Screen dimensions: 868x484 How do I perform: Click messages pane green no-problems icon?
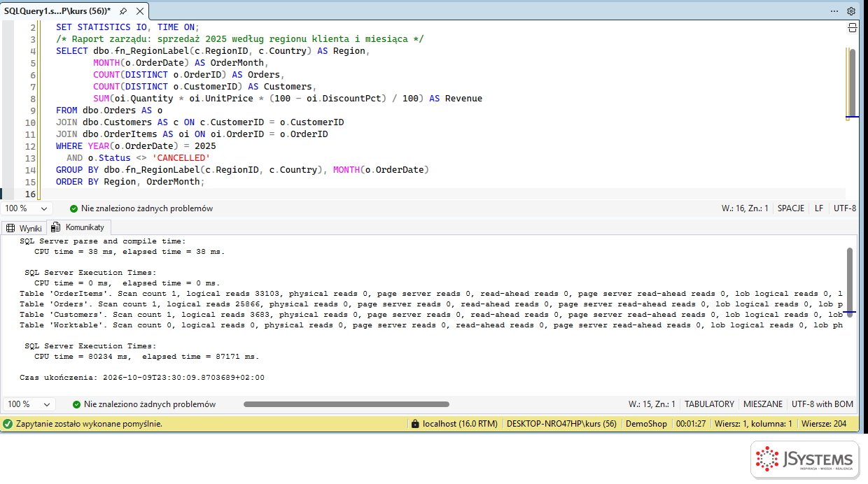click(x=76, y=404)
